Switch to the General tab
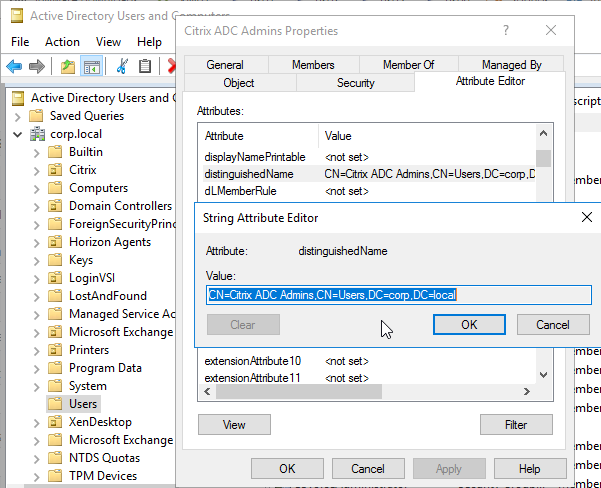Viewport: 601px width, 488px height. (x=225, y=65)
